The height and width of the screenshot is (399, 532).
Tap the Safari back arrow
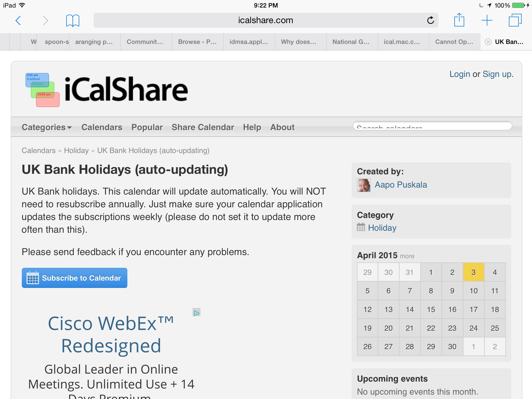point(18,20)
